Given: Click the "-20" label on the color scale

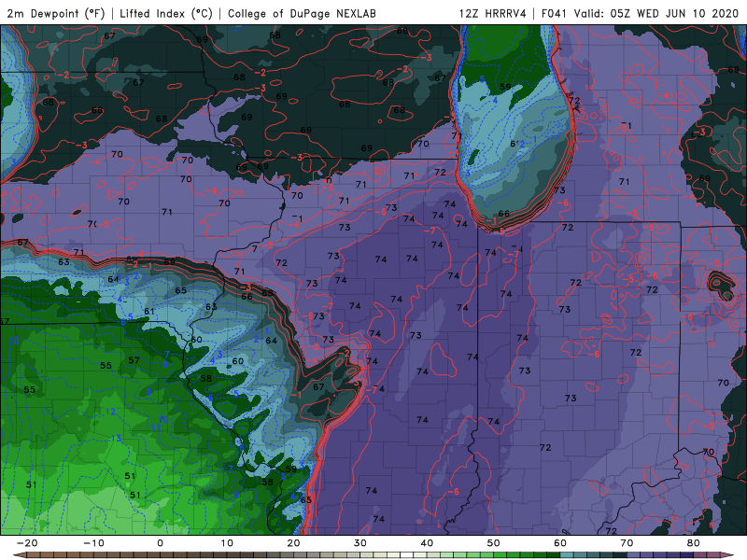Looking at the screenshot, I should 27,543.
